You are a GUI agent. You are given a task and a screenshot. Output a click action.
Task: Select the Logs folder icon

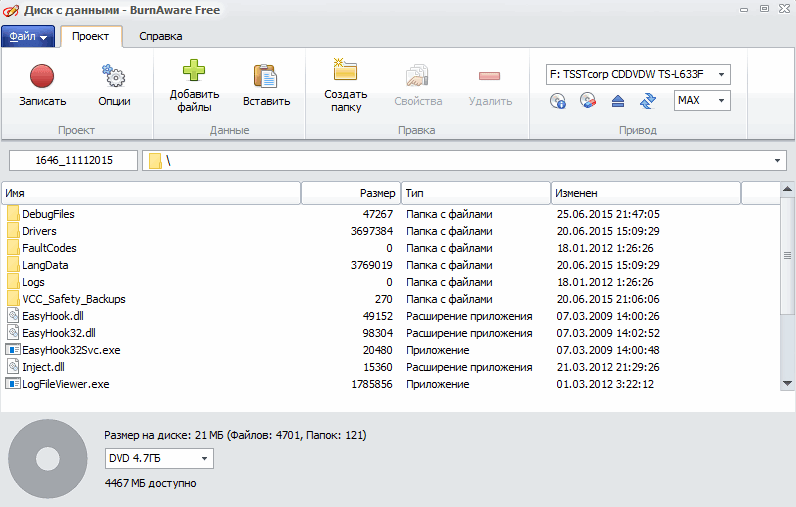[x=13, y=282]
